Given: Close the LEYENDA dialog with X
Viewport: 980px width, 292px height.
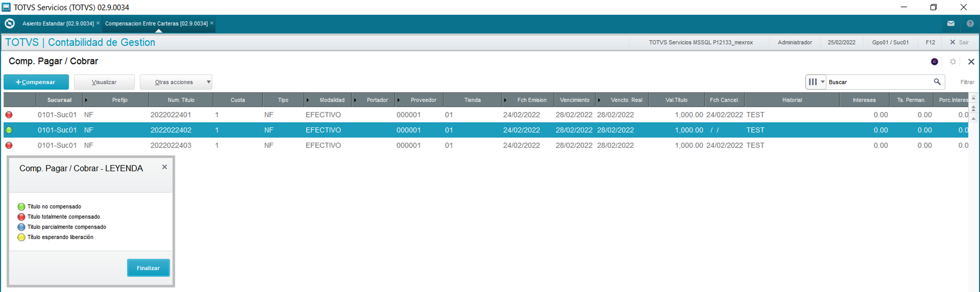Looking at the screenshot, I should click(x=164, y=167).
